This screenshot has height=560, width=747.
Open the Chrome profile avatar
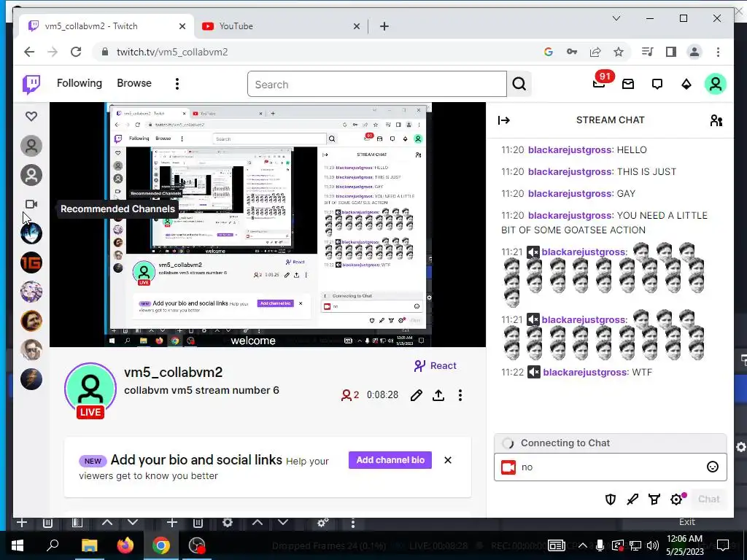pos(694,52)
